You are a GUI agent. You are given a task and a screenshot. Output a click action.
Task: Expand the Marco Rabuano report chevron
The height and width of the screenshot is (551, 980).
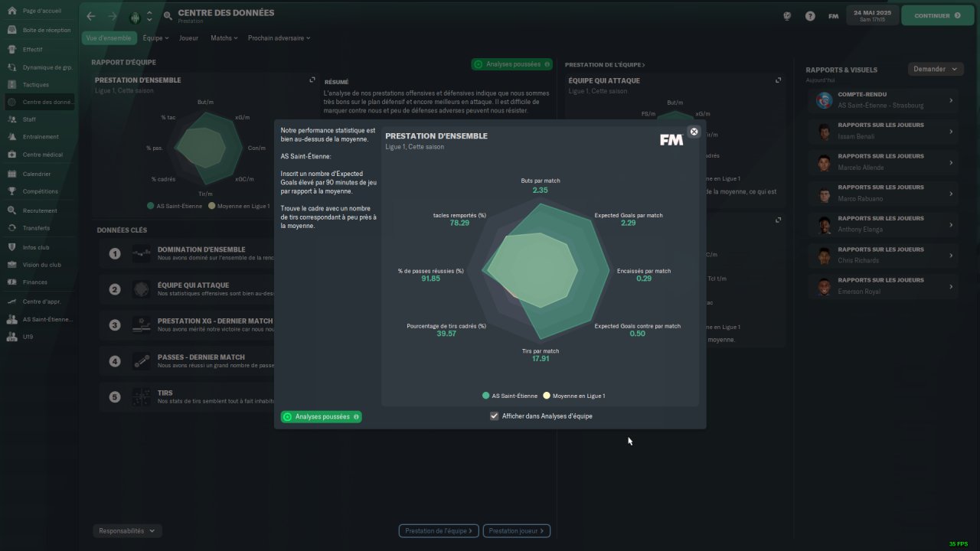(951, 194)
